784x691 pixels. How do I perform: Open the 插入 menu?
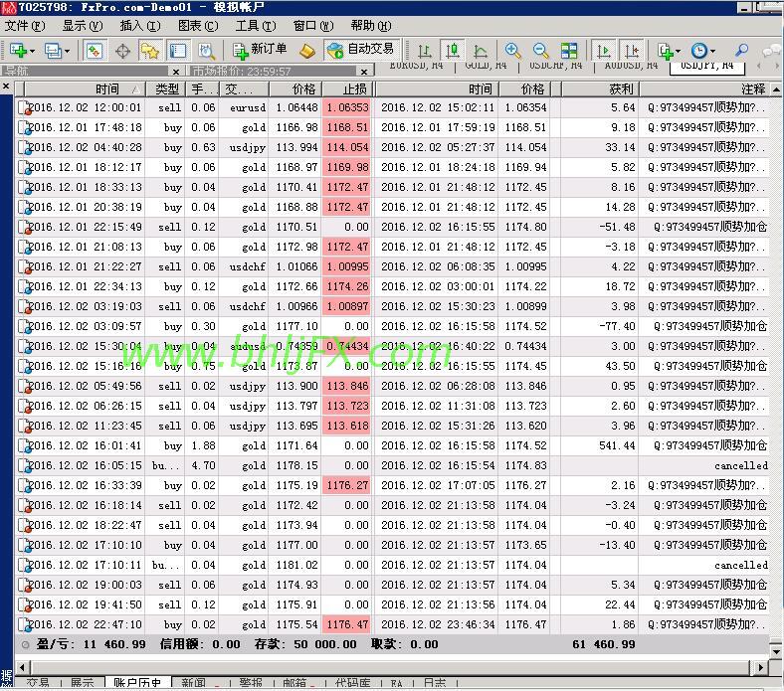(140, 26)
